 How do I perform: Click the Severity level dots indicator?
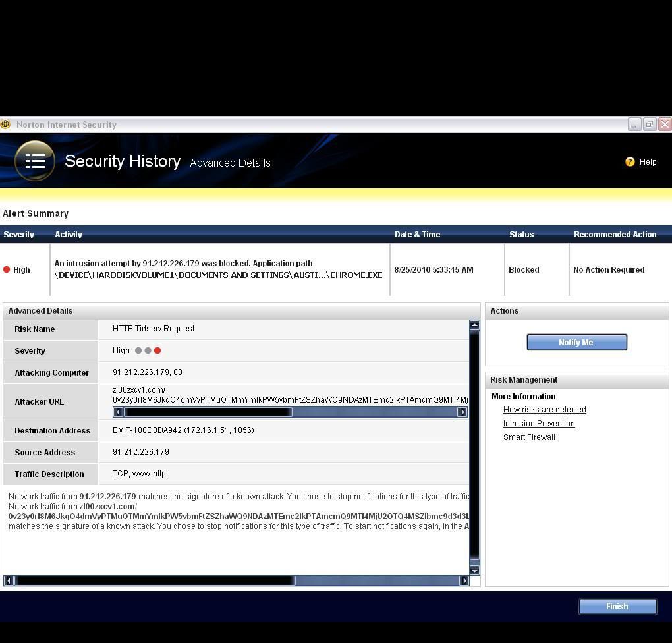pos(148,350)
